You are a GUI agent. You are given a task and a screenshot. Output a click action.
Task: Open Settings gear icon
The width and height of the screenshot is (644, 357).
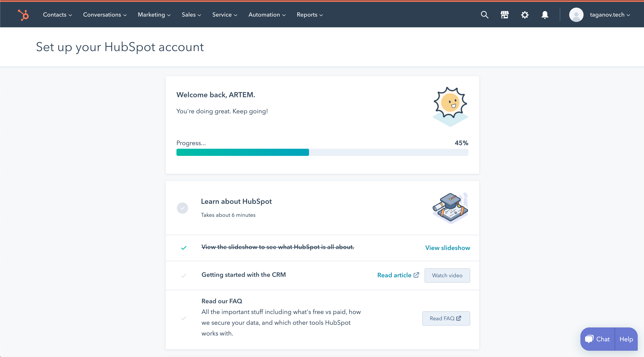coord(524,15)
